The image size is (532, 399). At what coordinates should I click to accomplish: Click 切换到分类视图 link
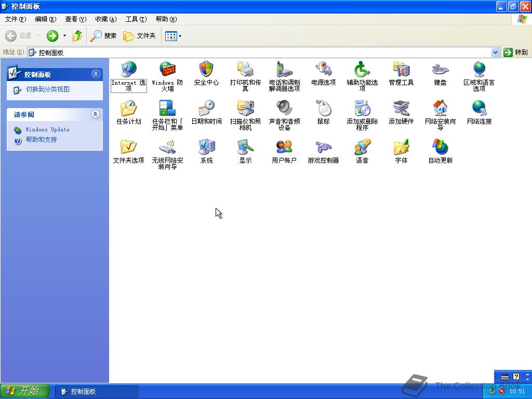(x=48, y=89)
